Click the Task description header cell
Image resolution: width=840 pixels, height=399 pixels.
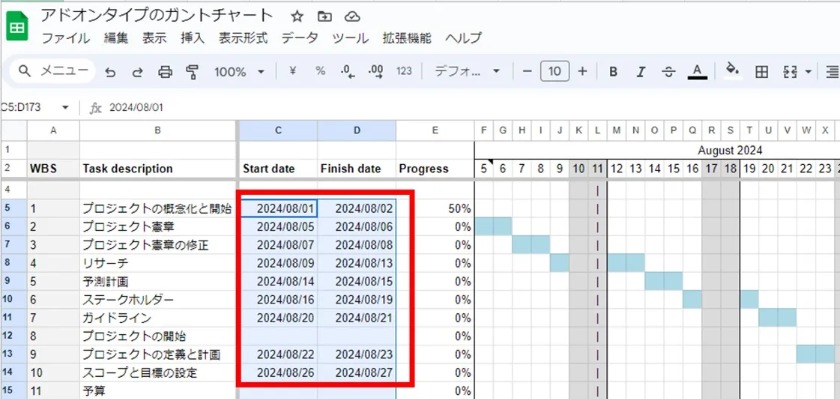click(x=158, y=169)
